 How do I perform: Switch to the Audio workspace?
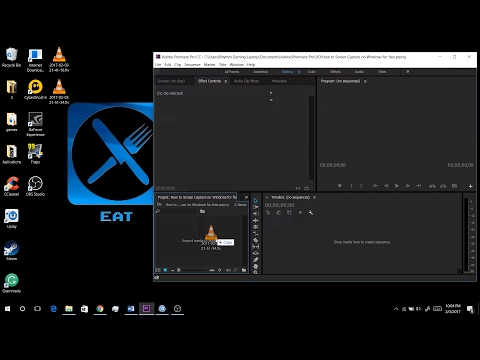(359, 72)
